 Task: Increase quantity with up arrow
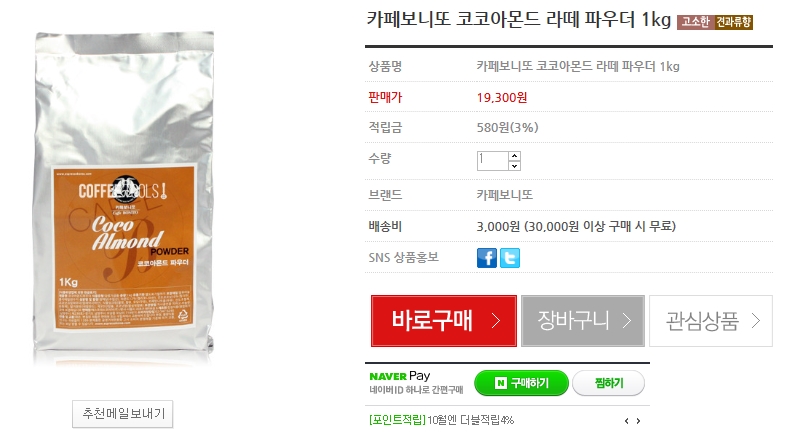515,156
